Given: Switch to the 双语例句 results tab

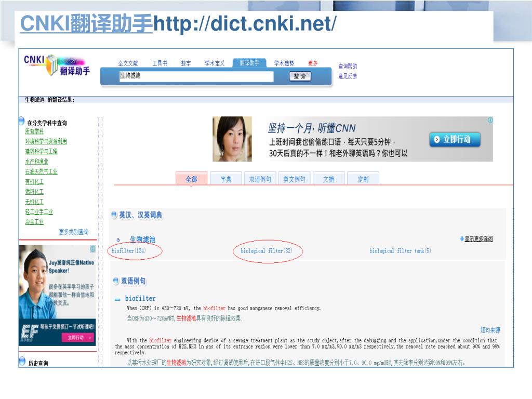Looking at the screenshot, I should [x=260, y=179].
